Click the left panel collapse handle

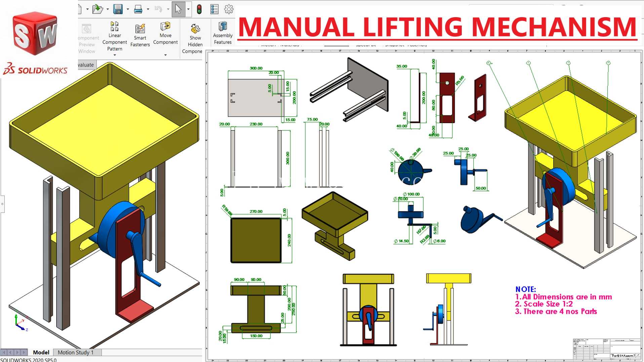pos(2,204)
